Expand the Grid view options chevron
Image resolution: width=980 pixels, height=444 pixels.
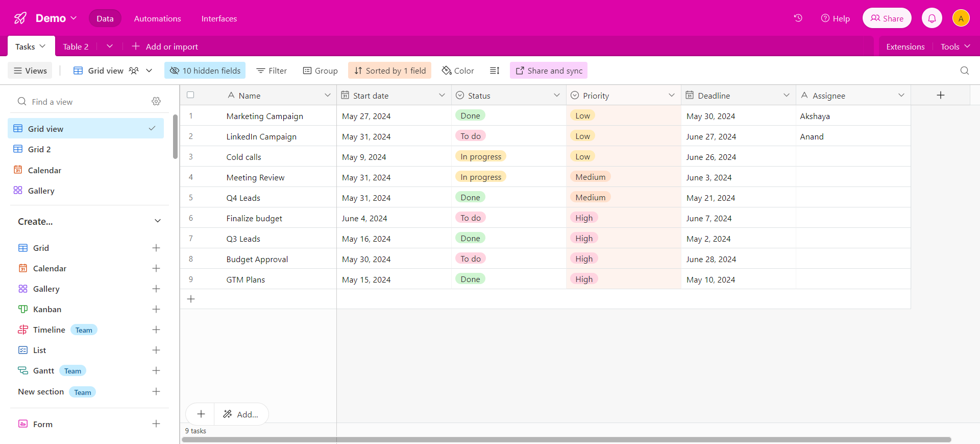[x=149, y=71]
